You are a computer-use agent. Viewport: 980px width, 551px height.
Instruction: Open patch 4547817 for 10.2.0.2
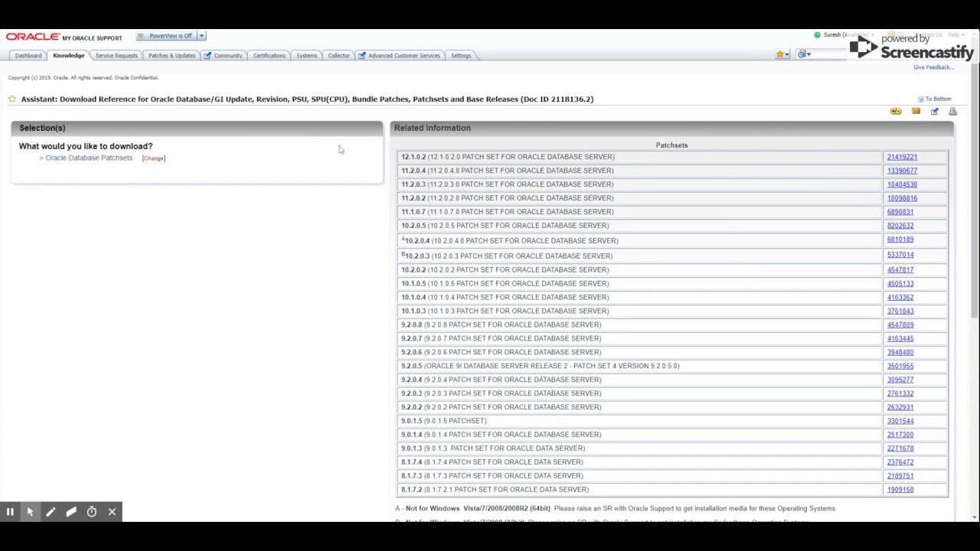900,270
